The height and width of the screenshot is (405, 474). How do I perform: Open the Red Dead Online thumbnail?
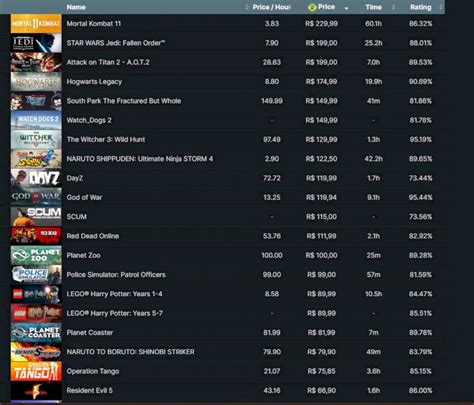pos(36,236)
